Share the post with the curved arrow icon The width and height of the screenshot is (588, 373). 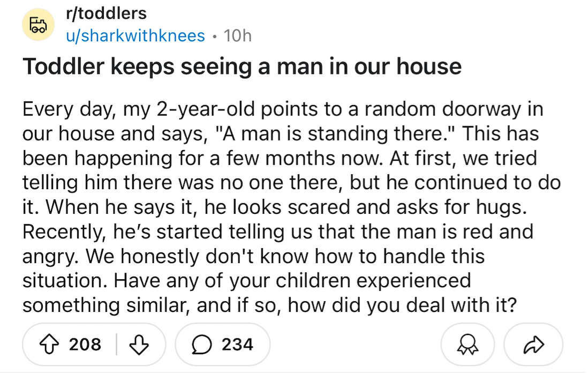533,345
